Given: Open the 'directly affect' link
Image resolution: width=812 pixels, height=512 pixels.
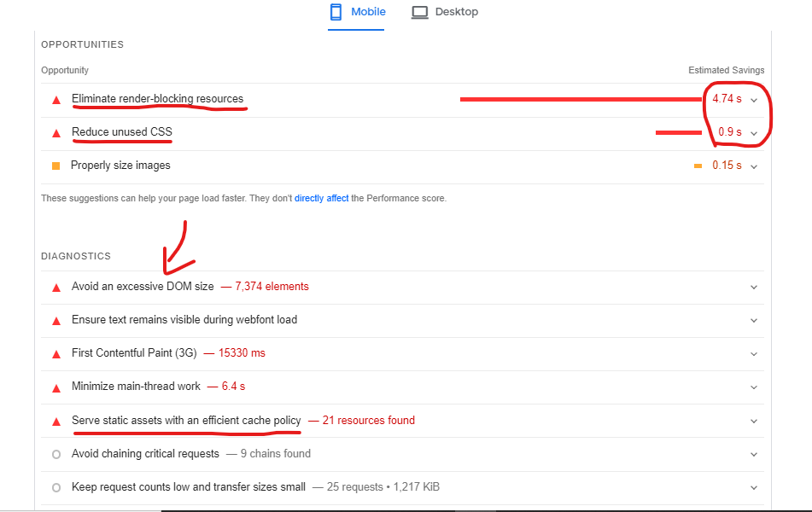Looking at the screenshot, I should [321, 198].
